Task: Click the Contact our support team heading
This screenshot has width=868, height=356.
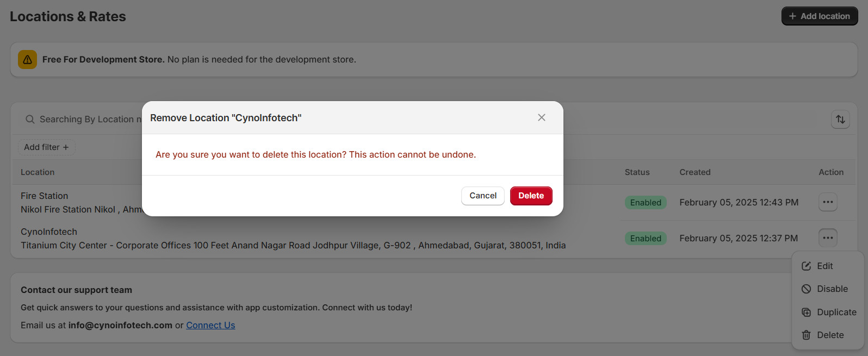Action: (76, 290)
